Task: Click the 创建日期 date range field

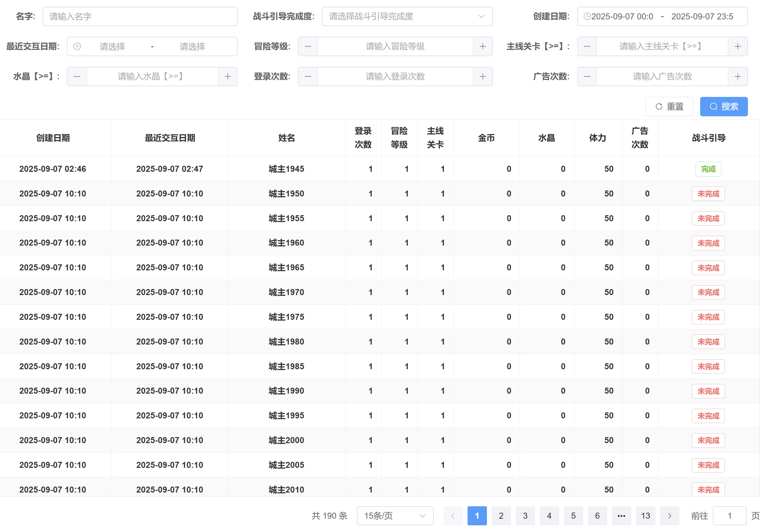Action: tap(662, 16)
